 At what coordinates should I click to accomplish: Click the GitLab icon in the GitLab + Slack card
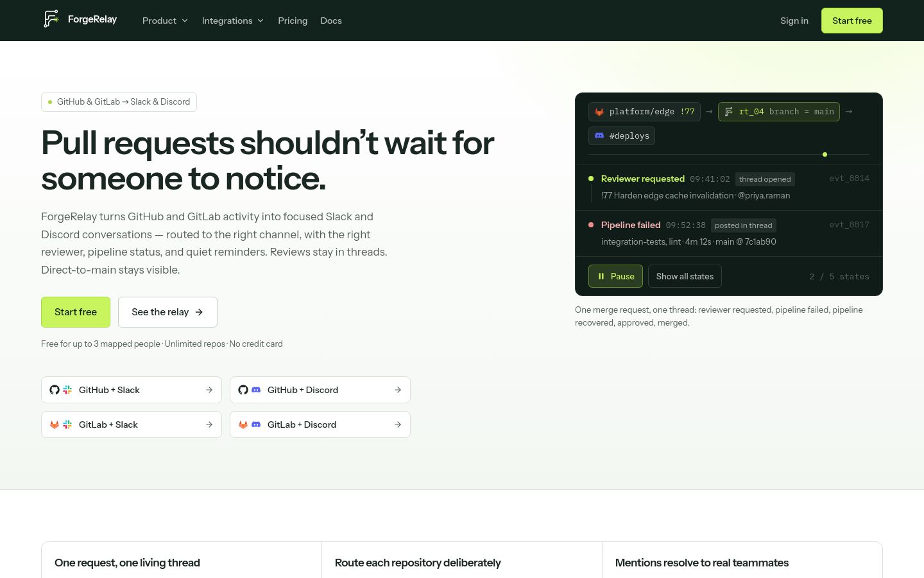55,425
